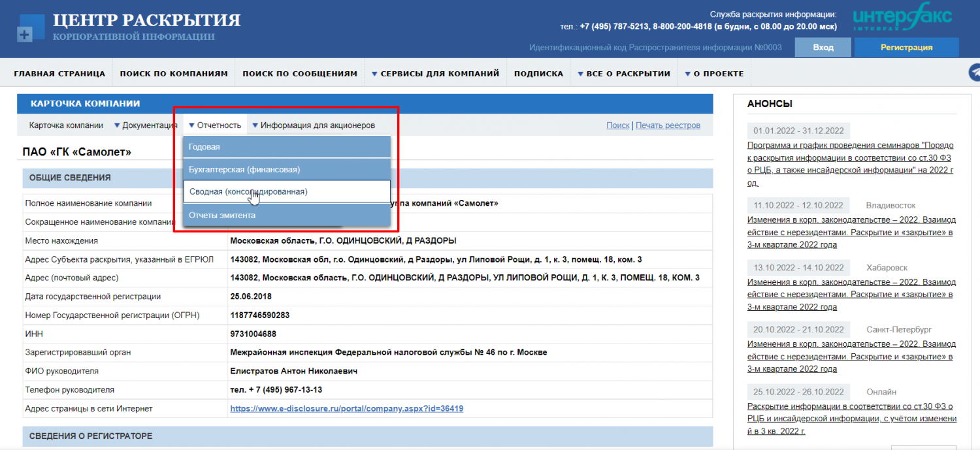
Task: Expand the 'О проекте' nav menu
Action: point(713,74)
